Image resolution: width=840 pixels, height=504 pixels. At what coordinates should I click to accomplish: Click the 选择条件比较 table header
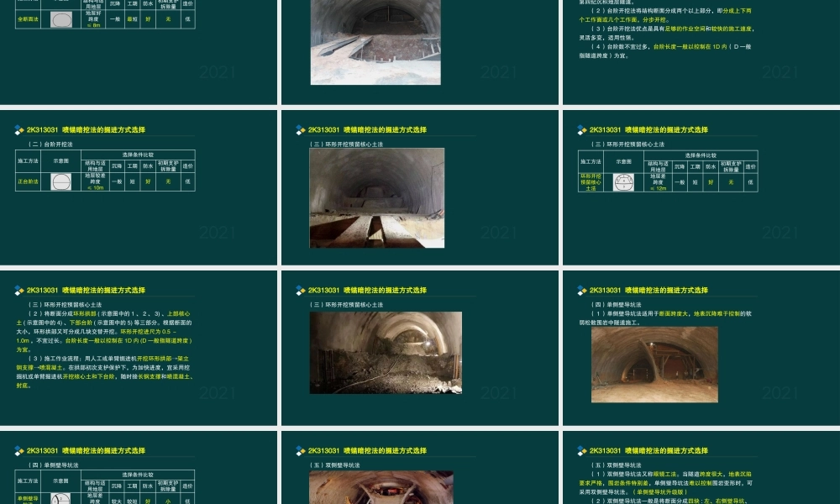[x=137, y=155]
